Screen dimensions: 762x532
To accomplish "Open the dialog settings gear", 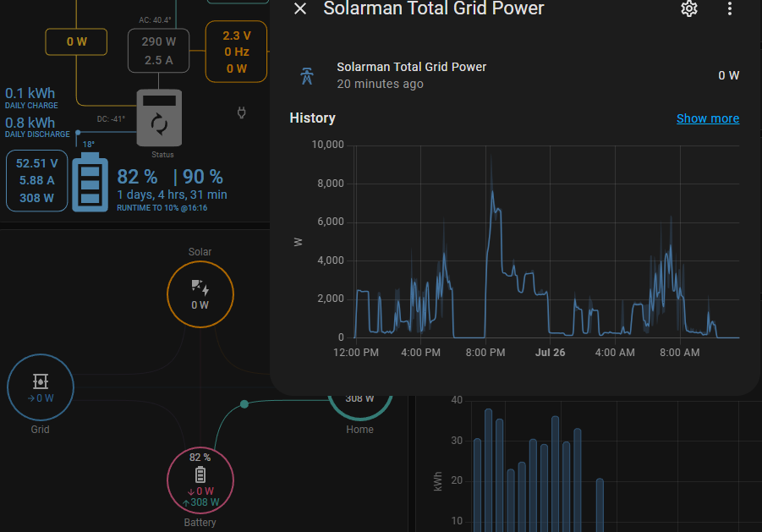I will point(689,9).
